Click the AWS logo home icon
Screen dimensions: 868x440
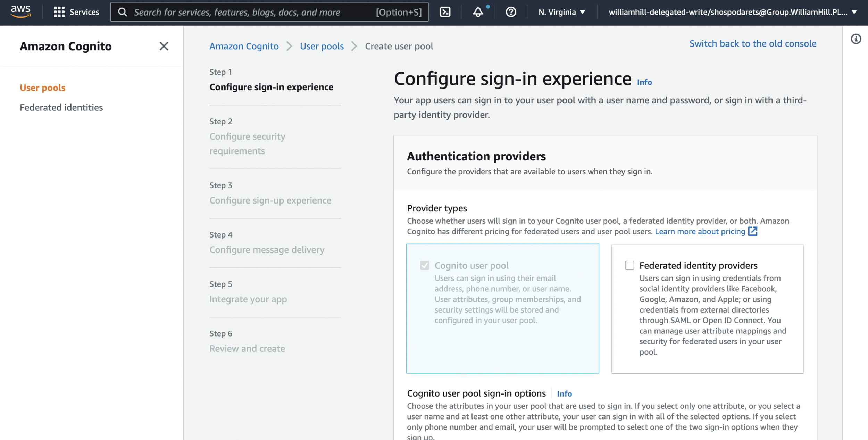(21, 11)
